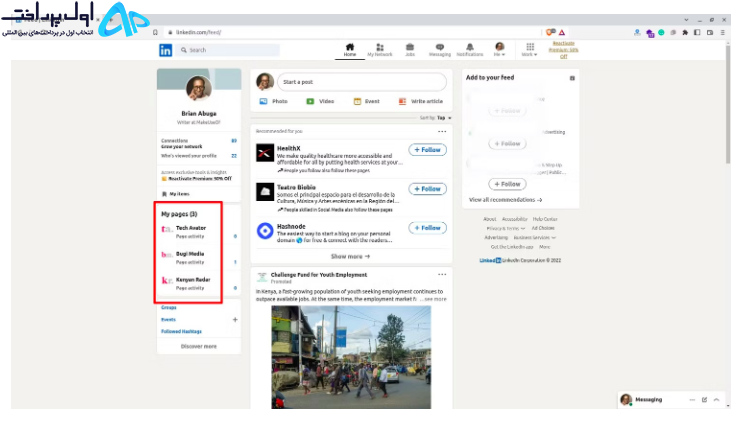The width and height of the screenshot is (741, 424).
Task: Open Connections, Grow your network
Action: click(199, 144)
